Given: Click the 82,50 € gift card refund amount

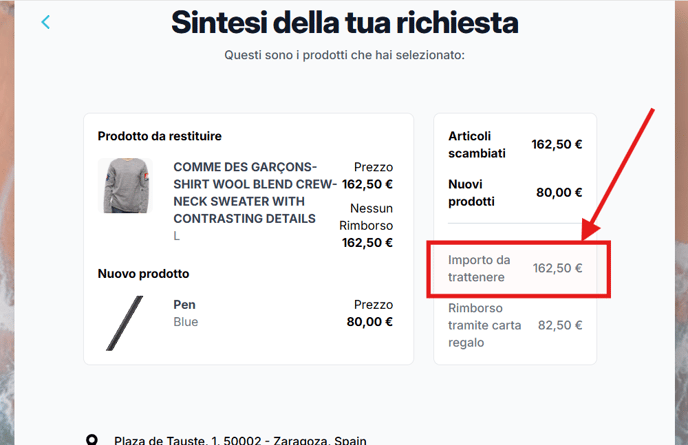Looking at the screenshot, I should [560, 325].
